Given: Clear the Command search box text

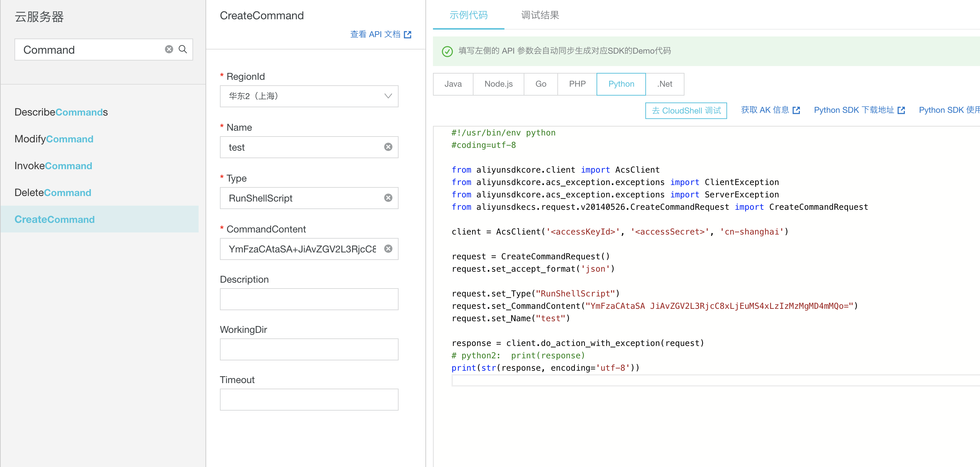Looking at the screenshot, I should [x=169, y=49].
